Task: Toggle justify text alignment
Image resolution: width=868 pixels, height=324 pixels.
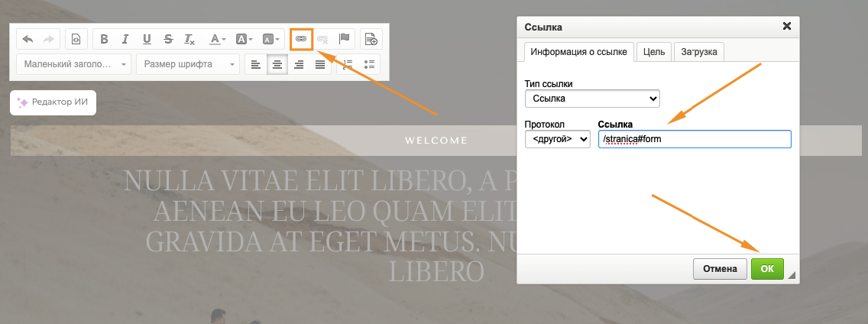Action: 320,64
